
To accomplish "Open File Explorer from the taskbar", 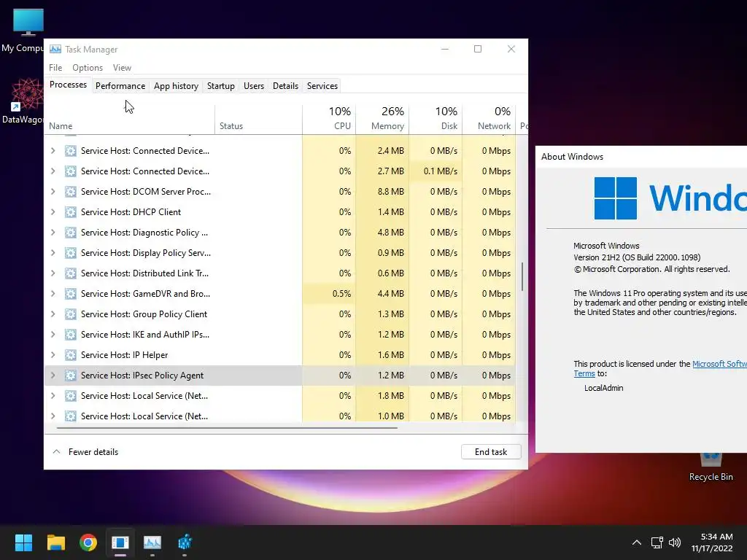I will [x=55, y=542].
